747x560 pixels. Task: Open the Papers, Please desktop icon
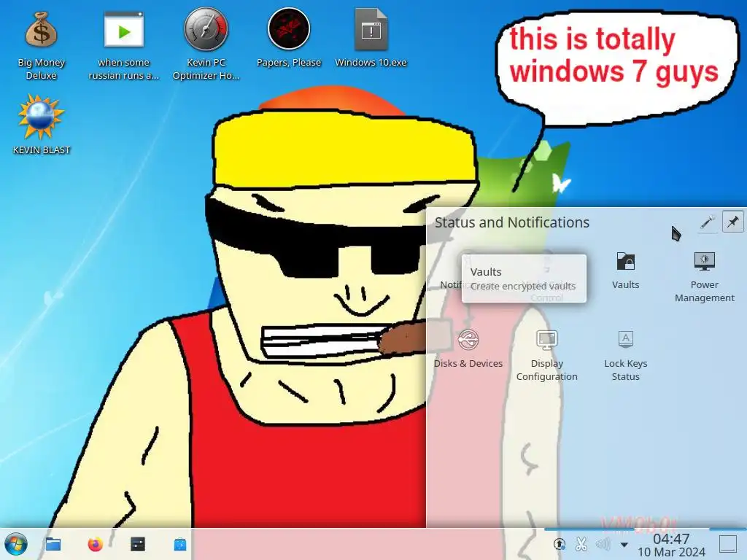[289, 38]
